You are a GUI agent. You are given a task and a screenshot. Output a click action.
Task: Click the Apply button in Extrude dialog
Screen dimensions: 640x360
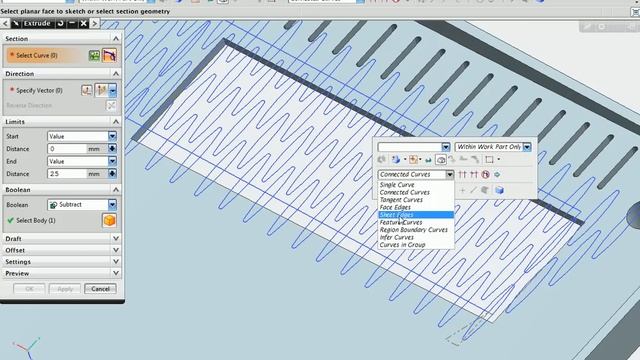64,289
